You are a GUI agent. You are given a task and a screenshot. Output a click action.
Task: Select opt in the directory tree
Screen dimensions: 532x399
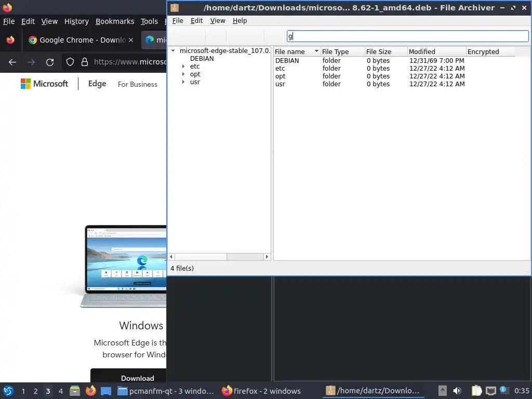(x=195, y=74)
